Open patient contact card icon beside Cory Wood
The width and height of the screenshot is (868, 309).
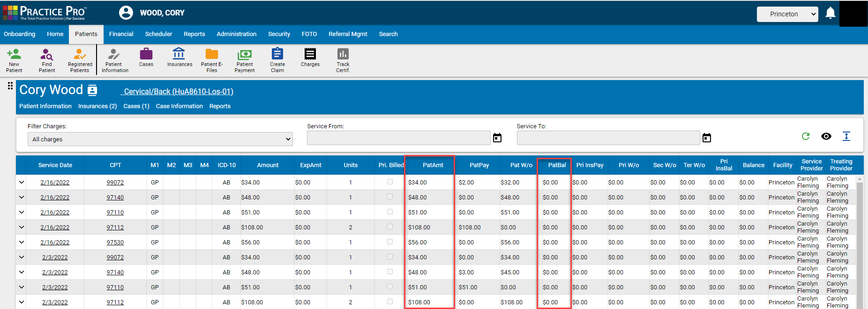point(92,90)
